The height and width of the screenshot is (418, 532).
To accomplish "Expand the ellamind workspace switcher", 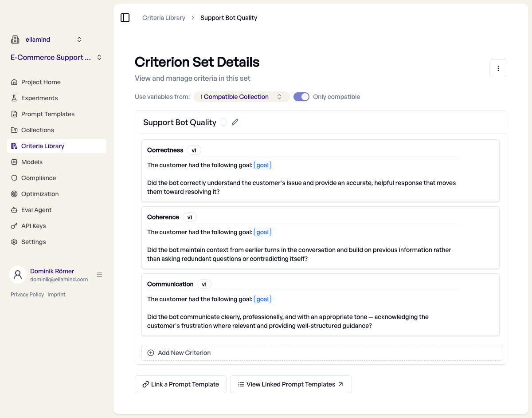I will click(79, 39).
